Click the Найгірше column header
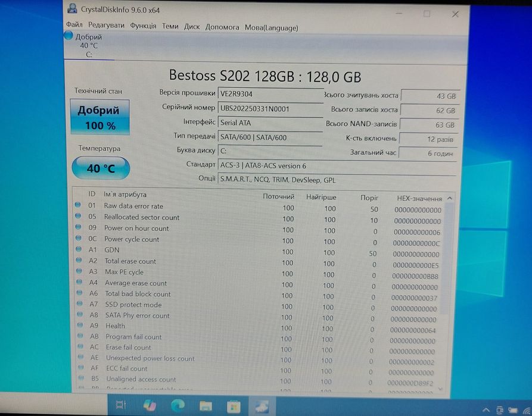The height and width of the screenshot is (416, 532). tap(321, 197)
